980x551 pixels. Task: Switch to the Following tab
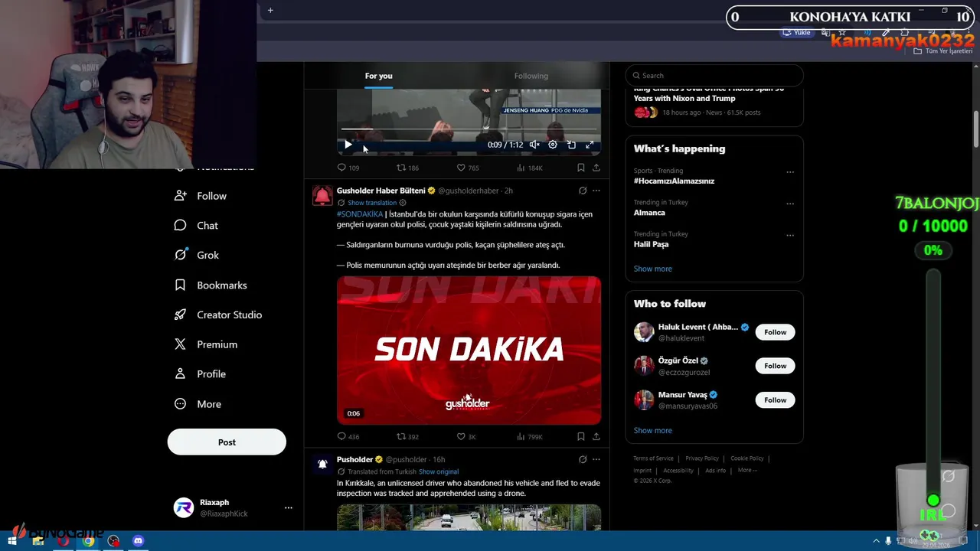531,76
